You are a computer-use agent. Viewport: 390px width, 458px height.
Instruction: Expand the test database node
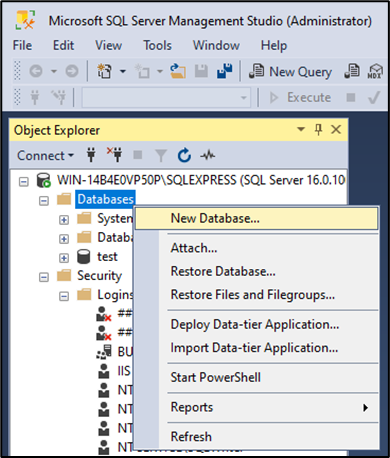[x=64, y=258]
